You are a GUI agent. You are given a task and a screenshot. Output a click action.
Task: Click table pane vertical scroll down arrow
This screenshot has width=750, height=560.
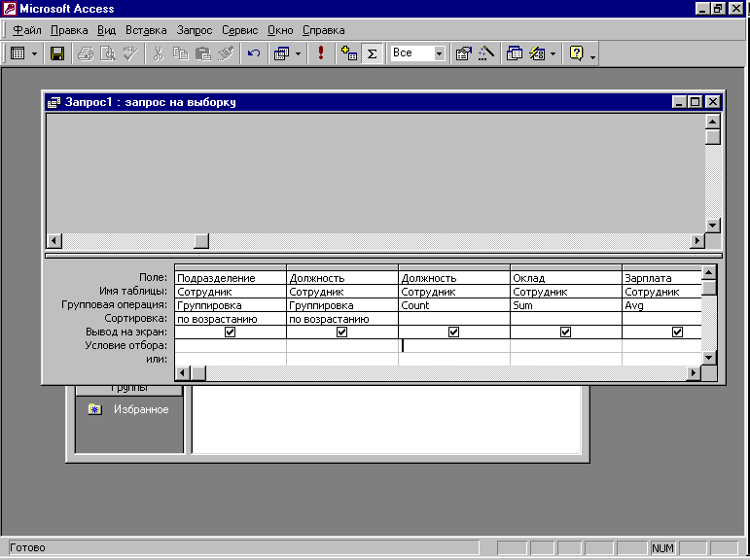click(713, 226)
